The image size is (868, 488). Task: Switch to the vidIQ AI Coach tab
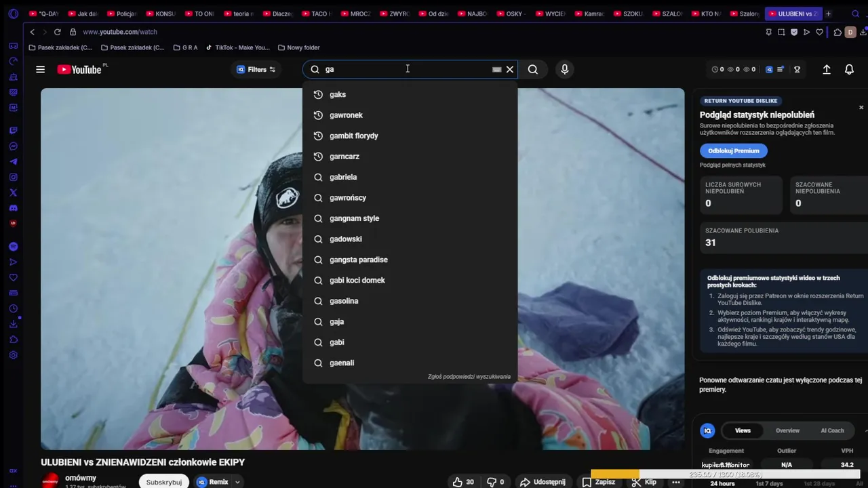(x=832, y=430)
